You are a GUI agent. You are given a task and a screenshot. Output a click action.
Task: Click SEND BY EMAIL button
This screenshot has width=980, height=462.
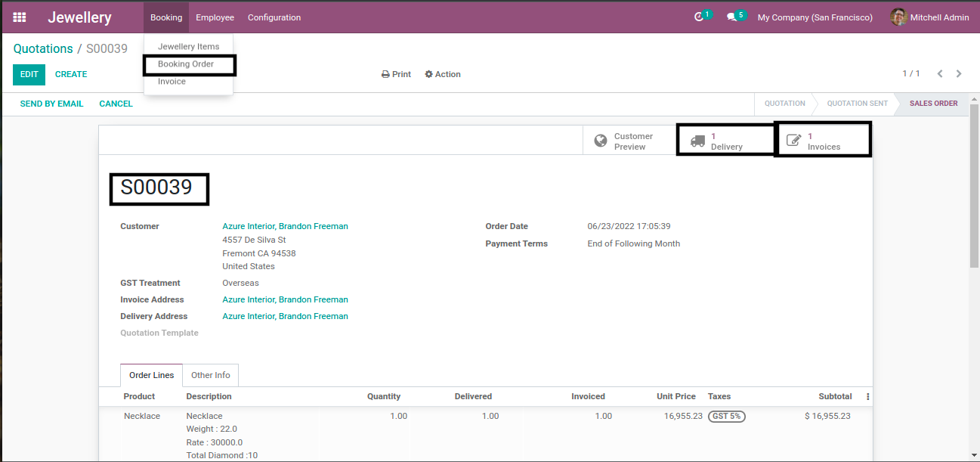coord(51,104)
